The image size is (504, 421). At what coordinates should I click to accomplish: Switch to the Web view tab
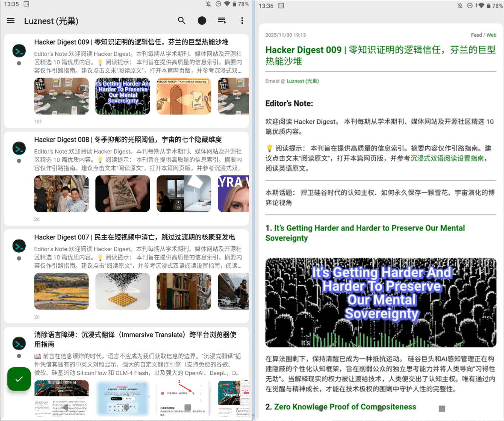[x=491, y=35]
